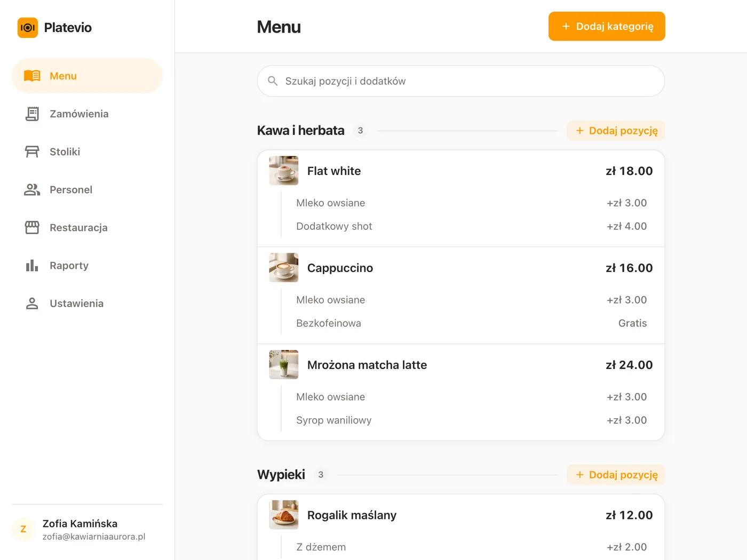Open the Flat white thumbnail image
Image resolution: width=747 pixels, height=560 pixels.
284,171
